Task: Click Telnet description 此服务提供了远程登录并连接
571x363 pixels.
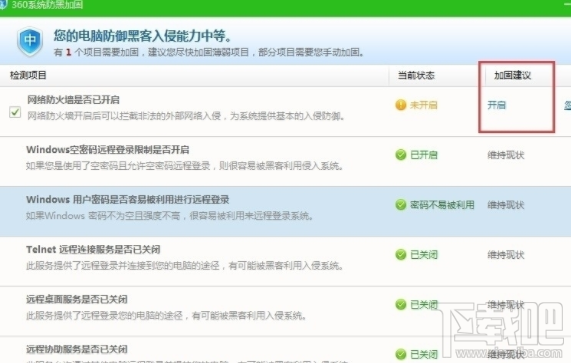Action: [x=185, y=266]
